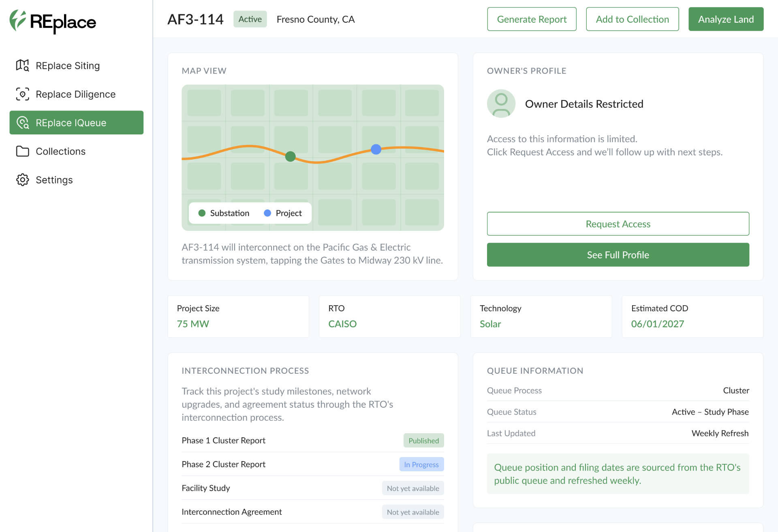Click the green queue position info note
The width and height of the screenshot is (778, 532).
pos(618,474)
